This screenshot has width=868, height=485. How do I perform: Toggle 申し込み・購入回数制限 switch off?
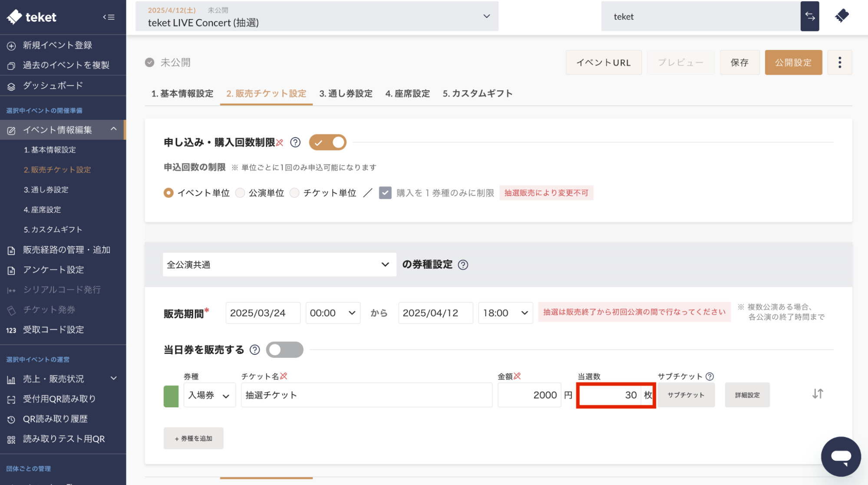(328, 142)
